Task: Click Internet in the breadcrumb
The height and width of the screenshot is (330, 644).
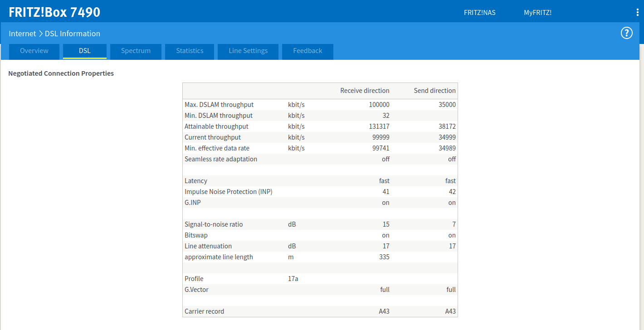Action: coord(22,34)
